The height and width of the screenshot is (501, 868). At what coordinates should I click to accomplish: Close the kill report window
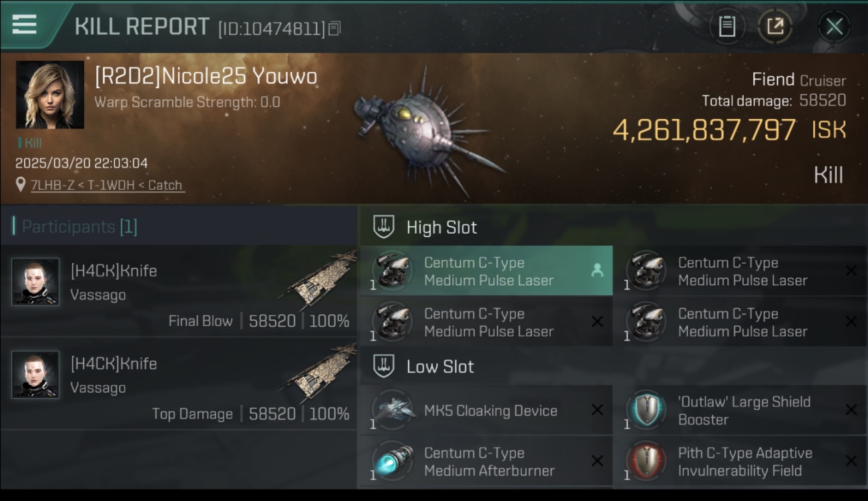pos(834,27)
